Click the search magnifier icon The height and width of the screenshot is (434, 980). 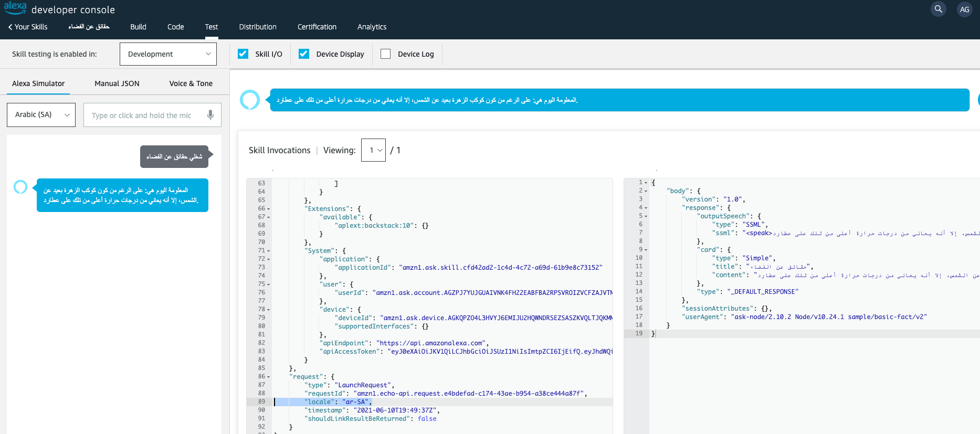point(938,9)
